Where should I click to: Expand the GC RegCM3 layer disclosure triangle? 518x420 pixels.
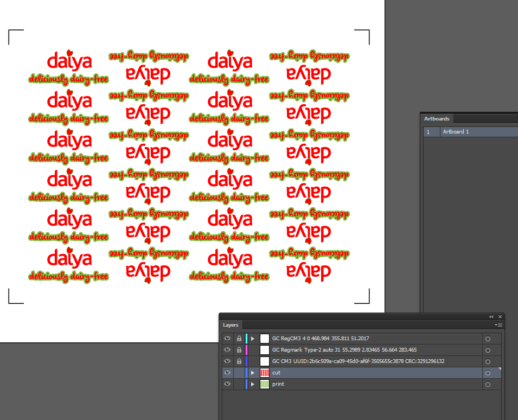pyautogui.click(x=253, y=339)
